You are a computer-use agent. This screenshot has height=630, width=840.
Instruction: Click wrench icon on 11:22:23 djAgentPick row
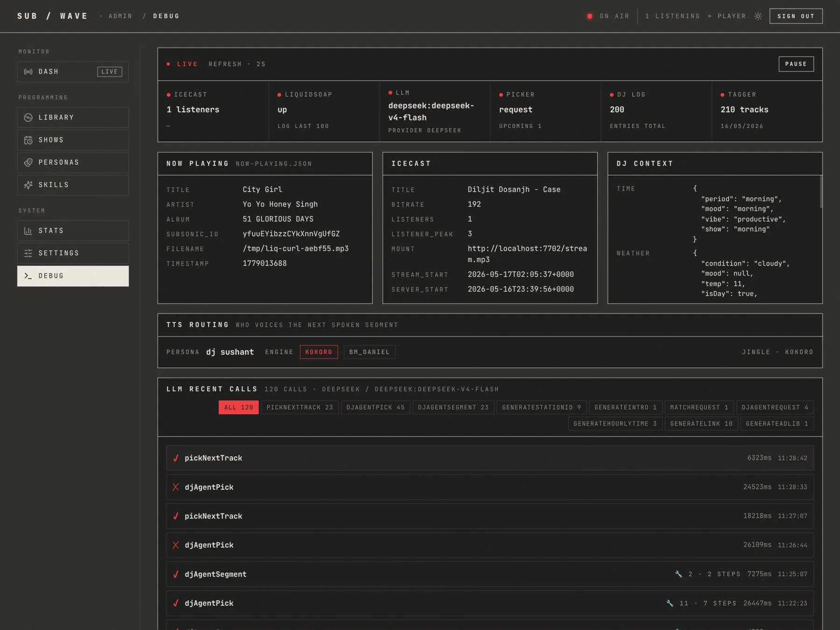pyautogui.click(x=670, y=603)
